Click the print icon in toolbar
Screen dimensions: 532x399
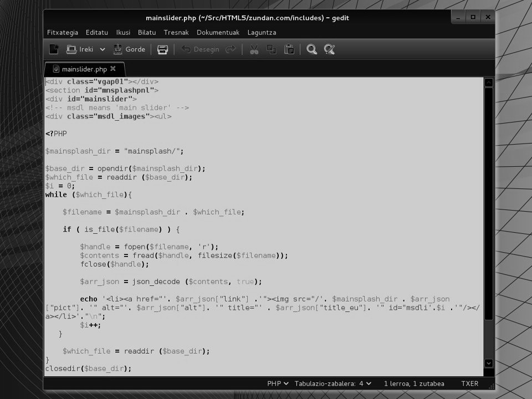pyautogui.click(x=162, y=49)
